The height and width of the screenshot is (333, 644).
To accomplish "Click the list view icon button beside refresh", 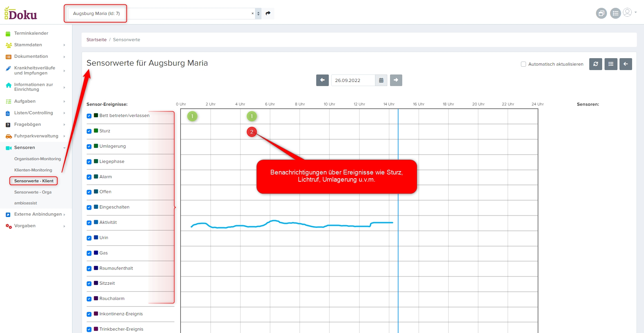I will [x=611, y=64].
